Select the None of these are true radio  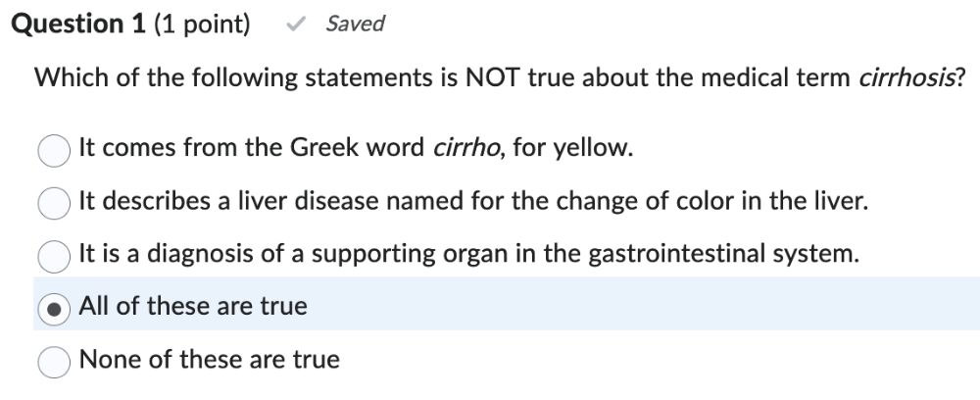[55, 361]
